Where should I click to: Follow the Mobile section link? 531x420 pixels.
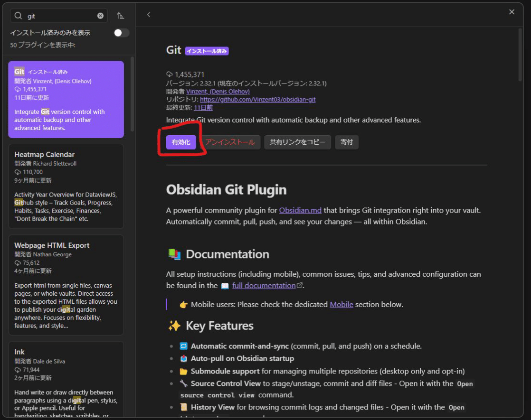pos(341,304)
